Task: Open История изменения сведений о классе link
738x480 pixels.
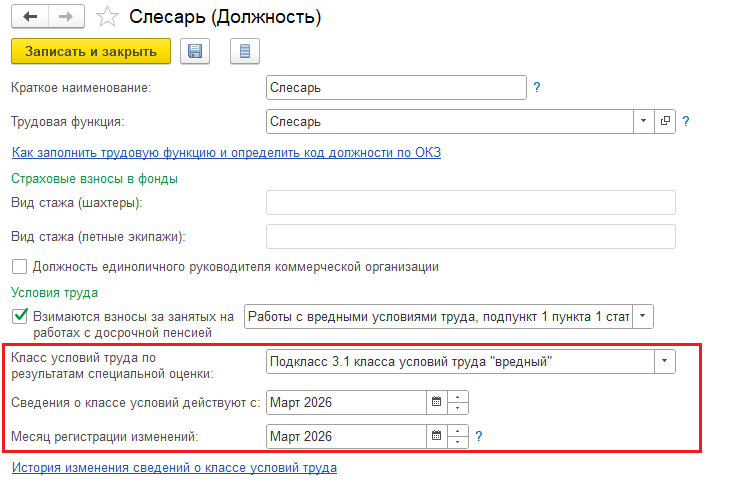Action: (x=174, y=467)
